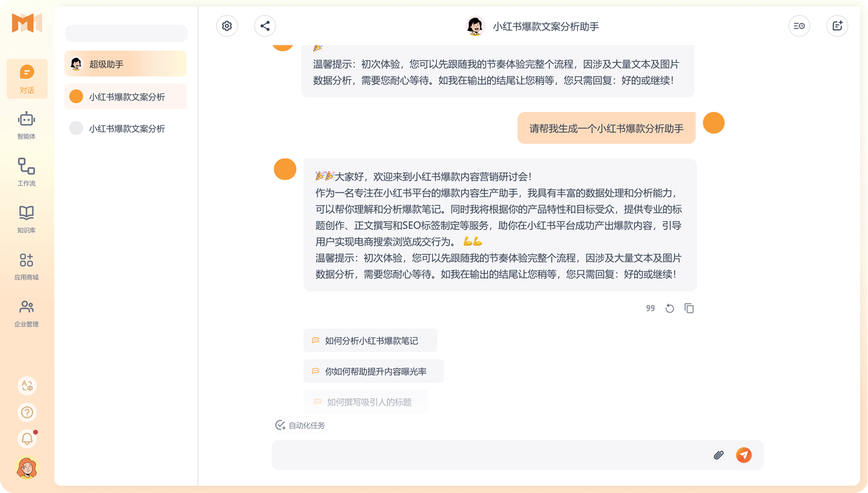Click the share icon in the header
Viewport: 868px width, 493px height.
tap(265, 26)
